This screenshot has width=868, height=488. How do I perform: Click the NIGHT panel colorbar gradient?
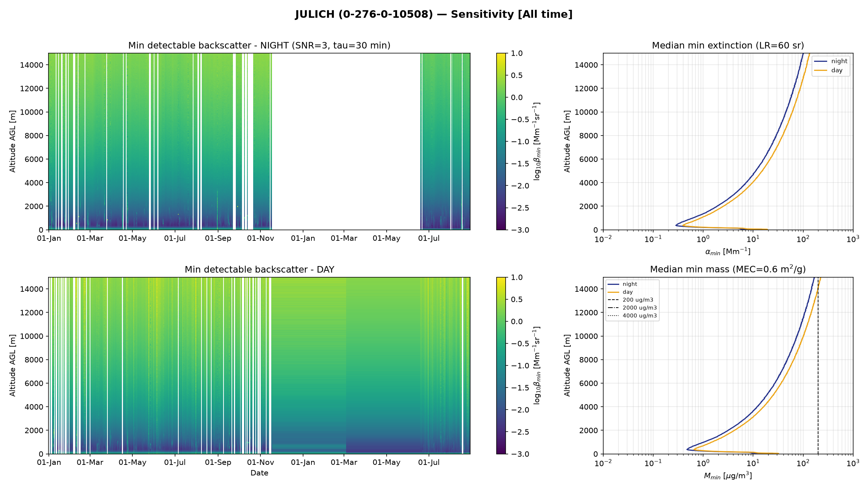(501, 141)
